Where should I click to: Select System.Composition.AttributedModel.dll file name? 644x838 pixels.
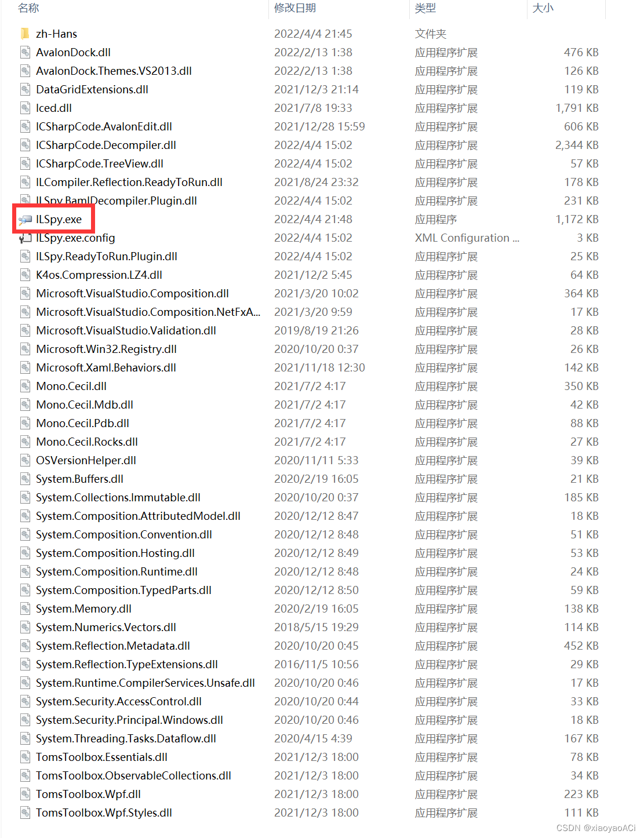[x=138, y=516]
